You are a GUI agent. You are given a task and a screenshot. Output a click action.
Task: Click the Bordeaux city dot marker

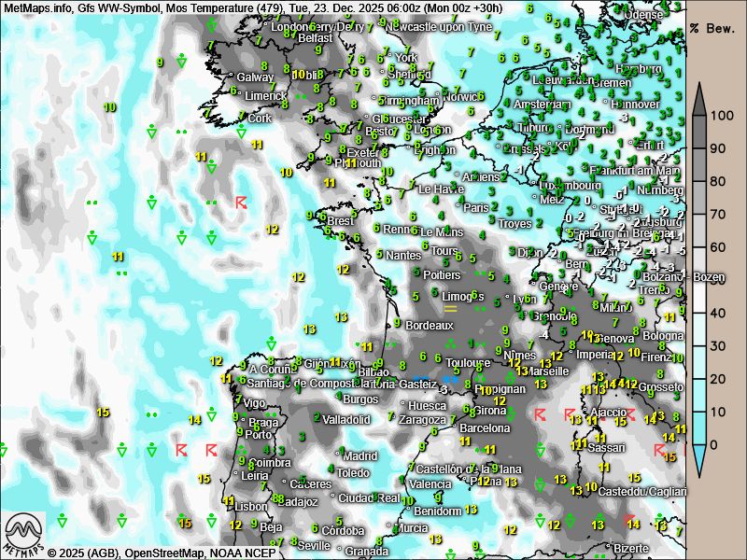click(401, 326)
